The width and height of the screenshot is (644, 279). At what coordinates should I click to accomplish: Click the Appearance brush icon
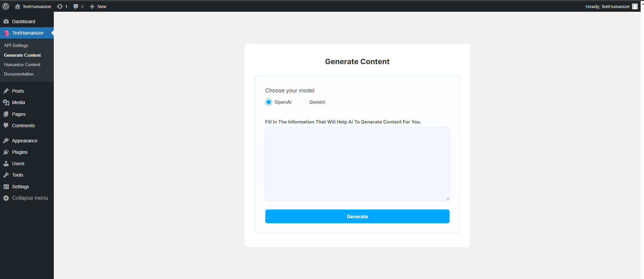[6, 140]
